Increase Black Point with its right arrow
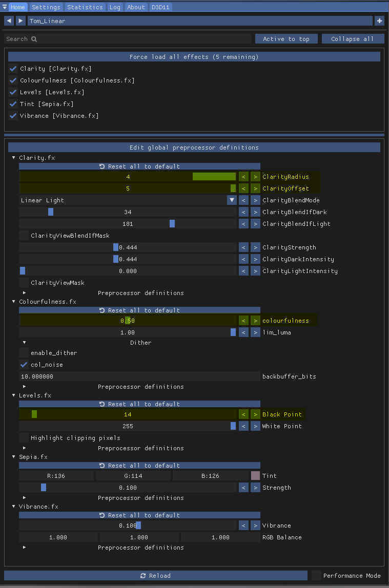The height and width of the screenshot is (588, 389). click(x=255, y=414)
